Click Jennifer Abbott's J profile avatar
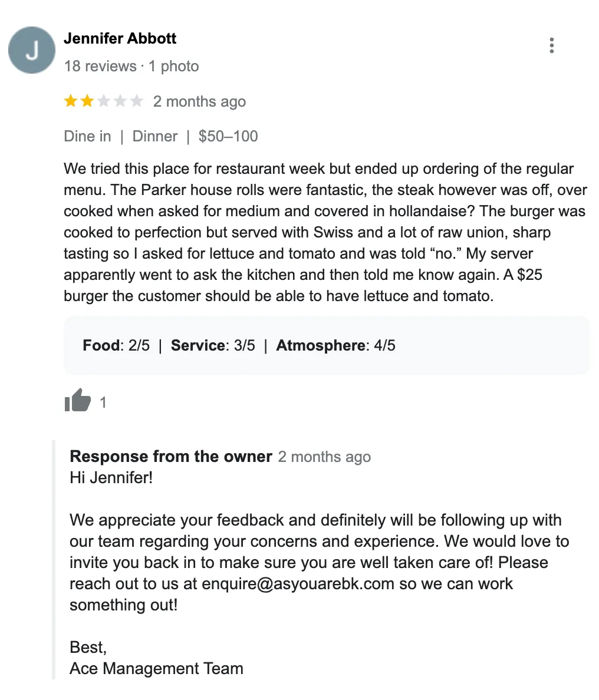The image size is (599, 700). click(32, 50)
